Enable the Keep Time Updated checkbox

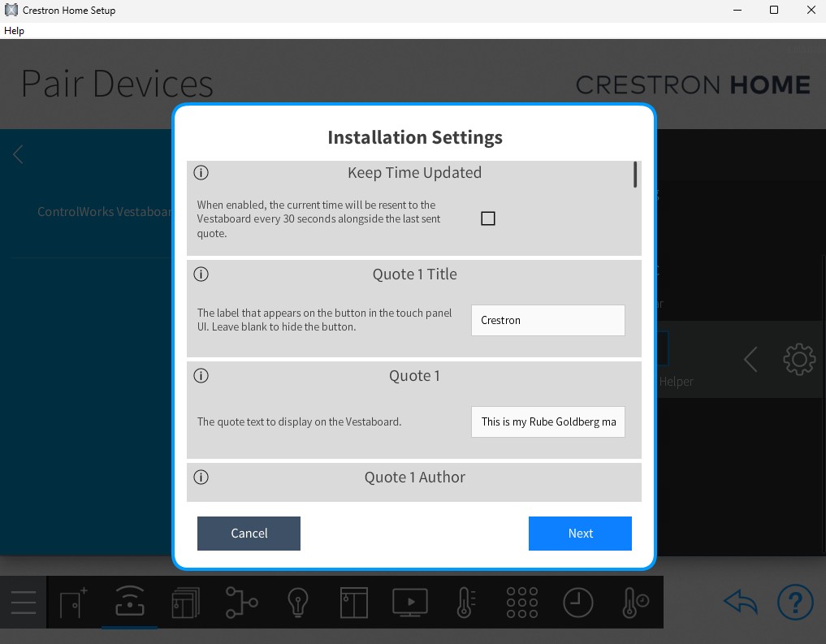tap(488, 218)
